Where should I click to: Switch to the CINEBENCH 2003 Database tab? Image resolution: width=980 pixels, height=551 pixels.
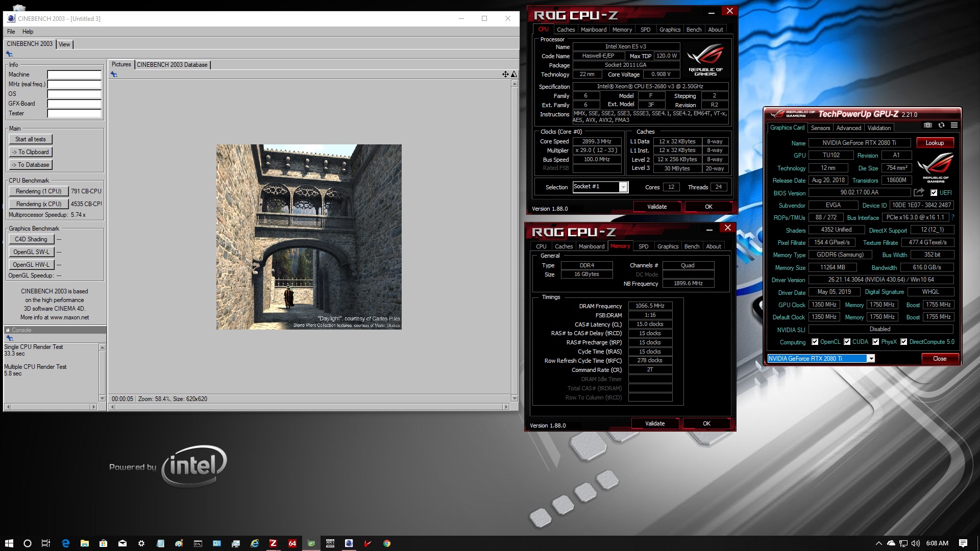(x=172, y=65)
